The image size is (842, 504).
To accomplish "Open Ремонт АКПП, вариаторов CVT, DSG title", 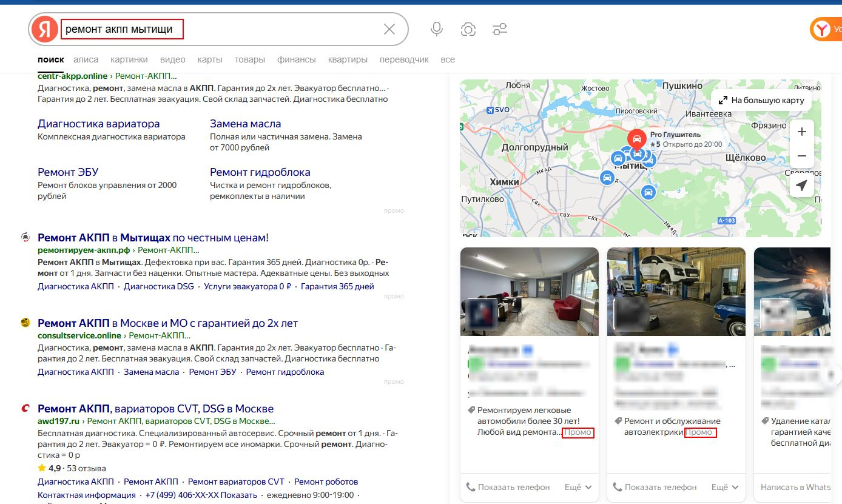I will (156, 408).
